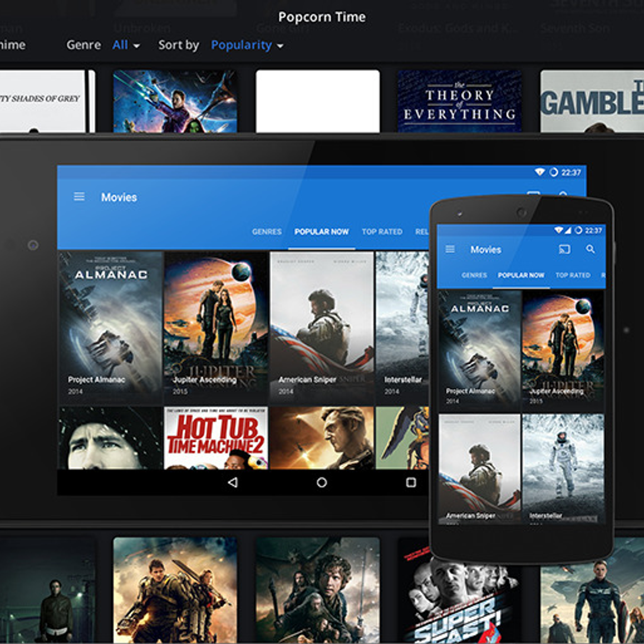Click the Popcorn Time title text
The image size is (644, 644).
[x=322, y=17]
